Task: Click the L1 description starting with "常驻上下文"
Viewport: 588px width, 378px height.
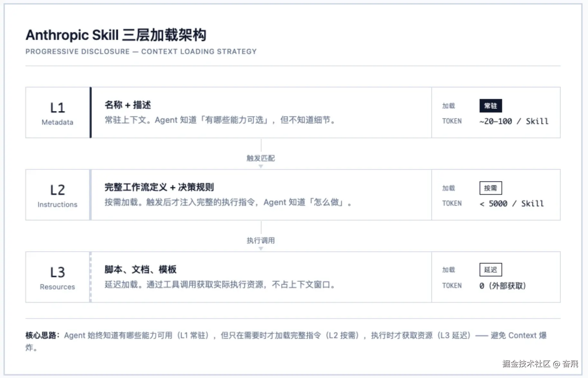Action: 220,120
